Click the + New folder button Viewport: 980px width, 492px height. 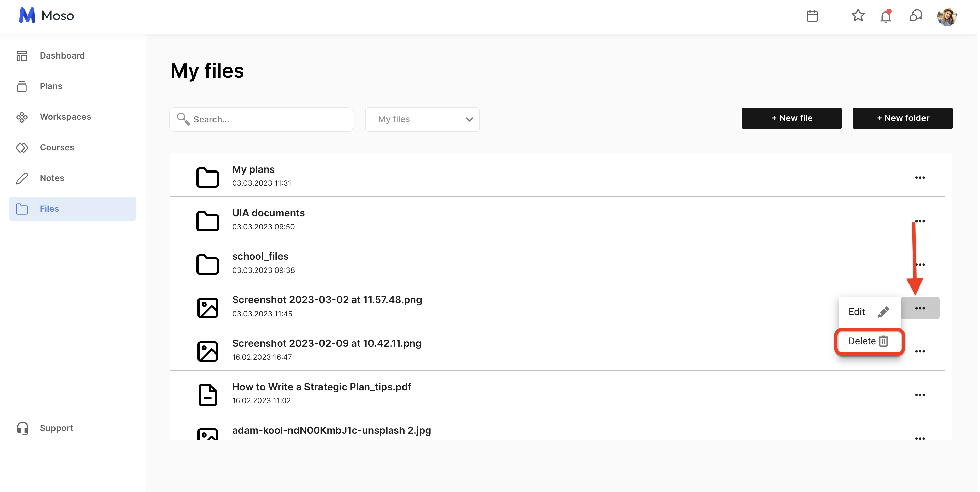tap(902, 118)
